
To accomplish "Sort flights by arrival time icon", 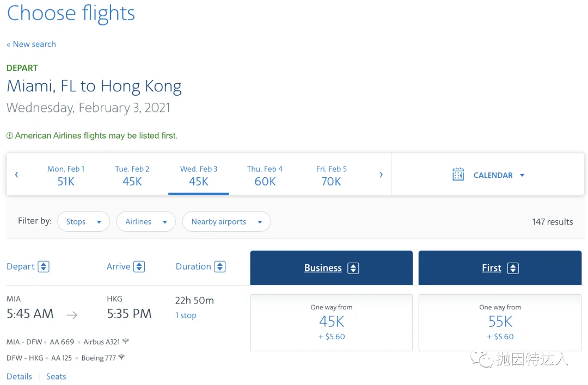I will click(139, 267).
